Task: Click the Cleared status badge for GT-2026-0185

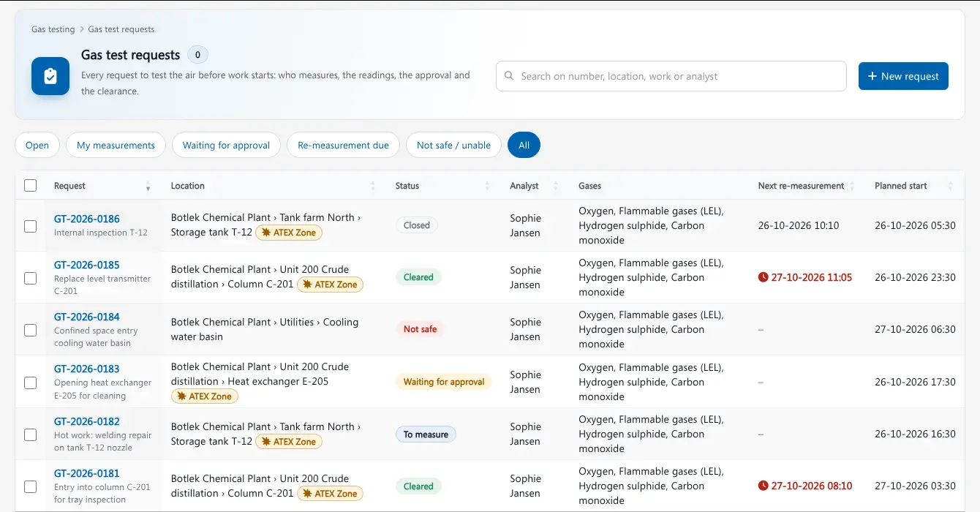Action: point(418,277)
